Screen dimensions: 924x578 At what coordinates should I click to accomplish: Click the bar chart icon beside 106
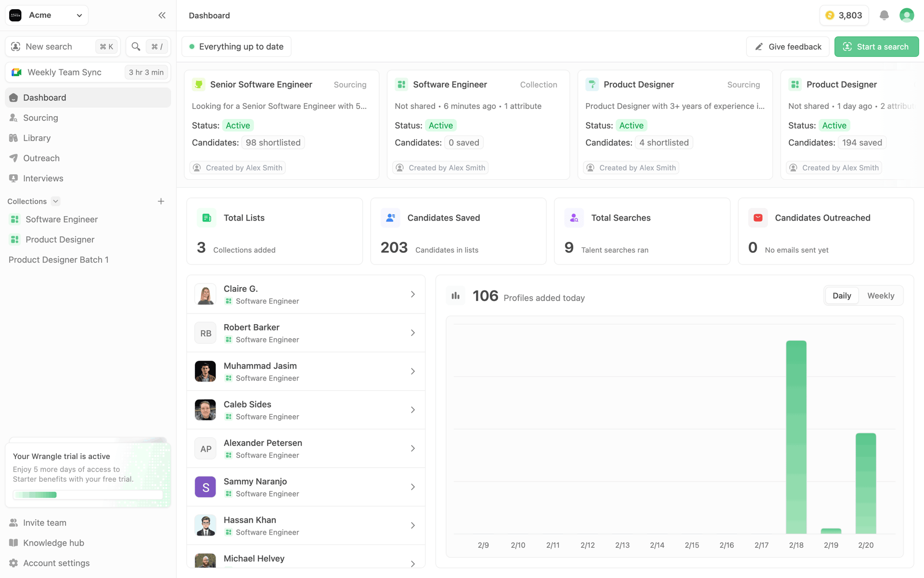pyautogui.click(x=455, y=296)
